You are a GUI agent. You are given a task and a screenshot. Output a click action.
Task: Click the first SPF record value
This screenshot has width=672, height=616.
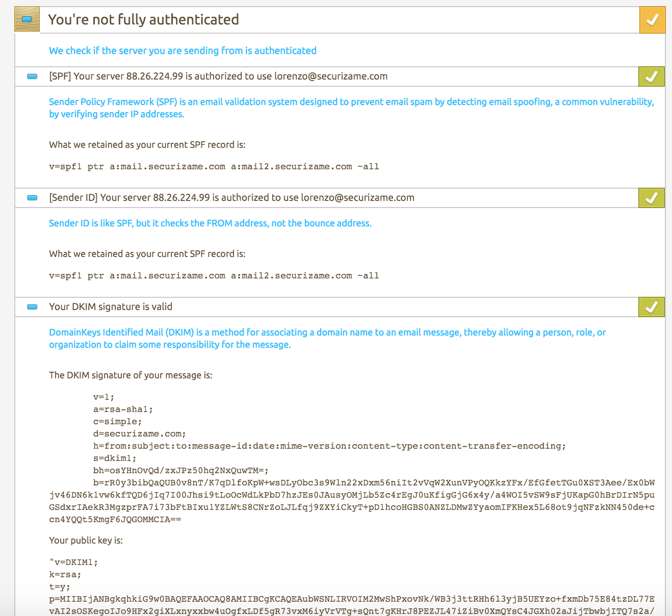click(x=214, y=167)
